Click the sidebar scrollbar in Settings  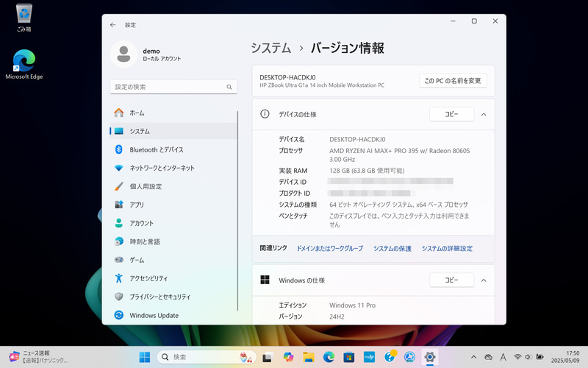[x=237, y=210]
